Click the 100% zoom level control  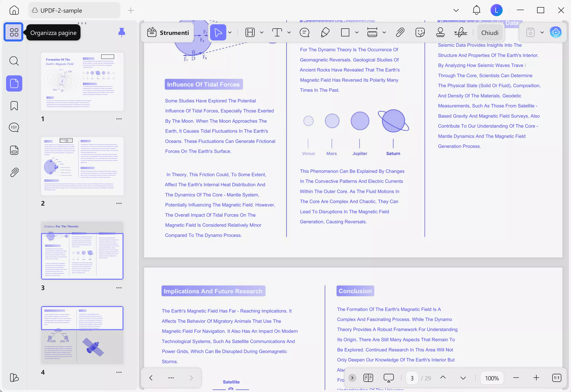tap(492, 378)
